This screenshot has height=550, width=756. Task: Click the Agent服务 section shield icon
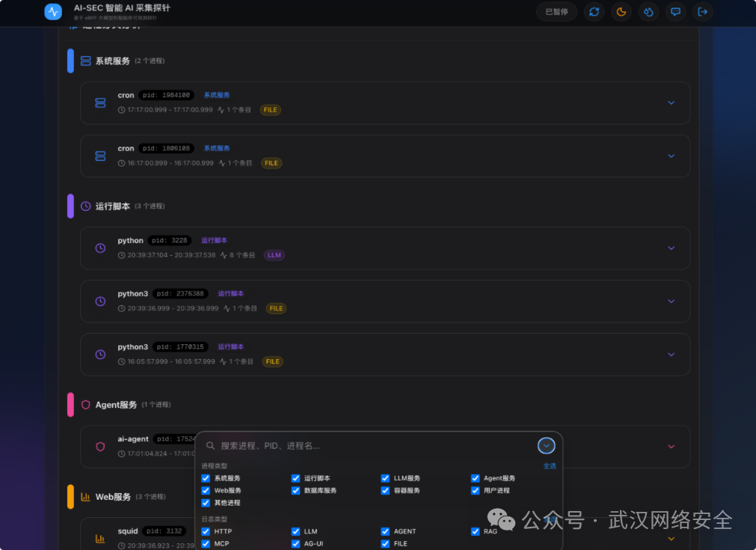click(x=85, y=404)
